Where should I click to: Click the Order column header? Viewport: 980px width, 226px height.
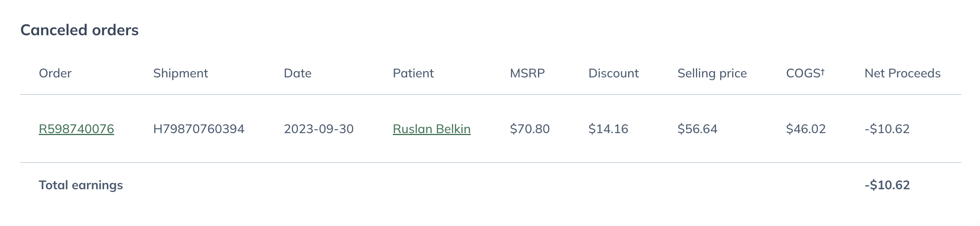(55, 73)
